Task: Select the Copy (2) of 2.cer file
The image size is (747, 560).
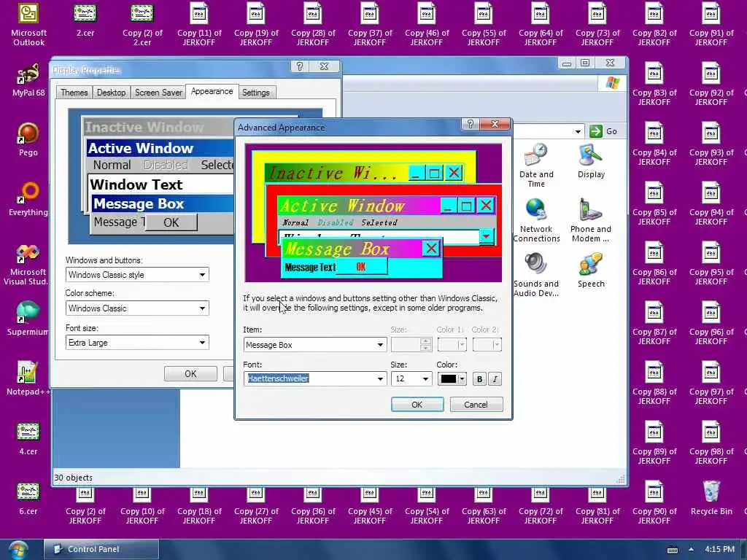Action: [x=142, y=24]
